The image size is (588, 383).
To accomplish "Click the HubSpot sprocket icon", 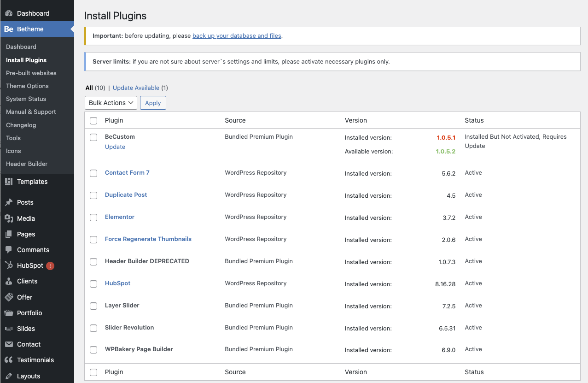I will [9, 265].
